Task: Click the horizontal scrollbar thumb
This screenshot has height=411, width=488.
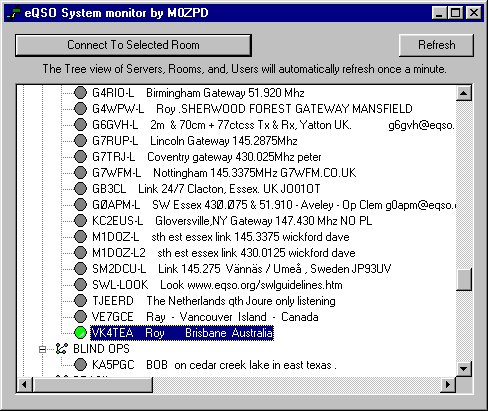Action: (92, 384)
